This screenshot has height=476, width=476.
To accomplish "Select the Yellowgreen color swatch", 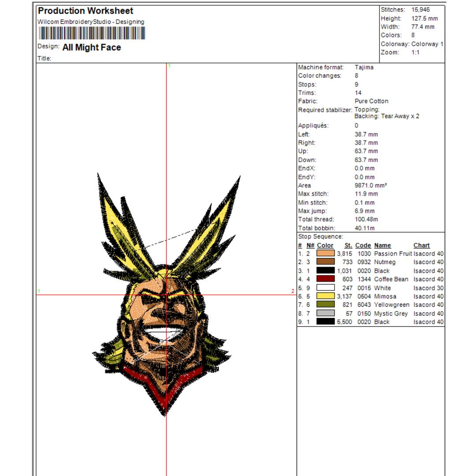I will click(x=325, y=305).
